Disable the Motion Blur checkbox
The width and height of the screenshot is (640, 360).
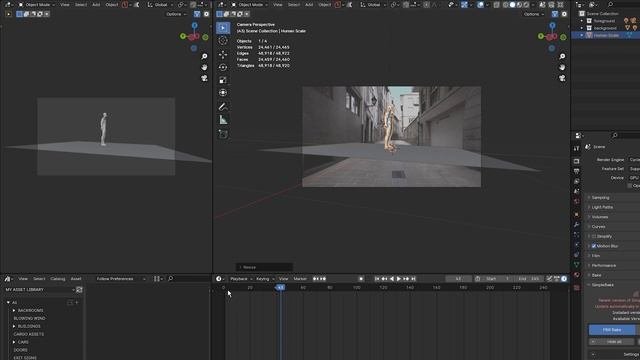594,246
